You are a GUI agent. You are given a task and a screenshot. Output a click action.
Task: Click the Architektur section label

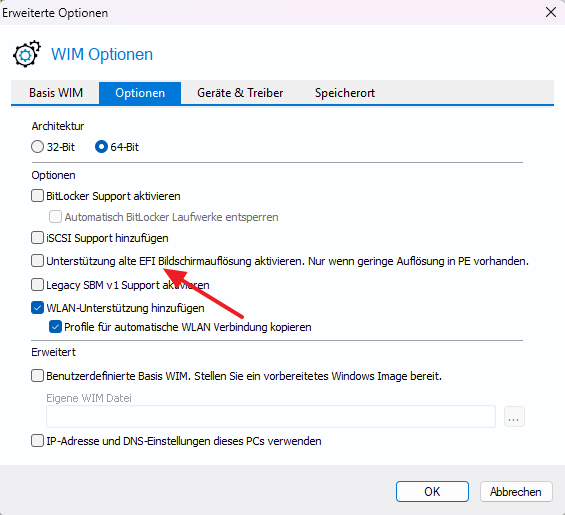[x=58, y=126]
